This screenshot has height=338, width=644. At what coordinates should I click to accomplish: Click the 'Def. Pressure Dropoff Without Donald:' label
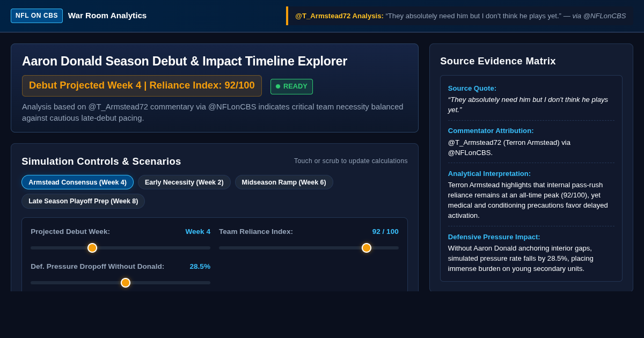(98, 267)
